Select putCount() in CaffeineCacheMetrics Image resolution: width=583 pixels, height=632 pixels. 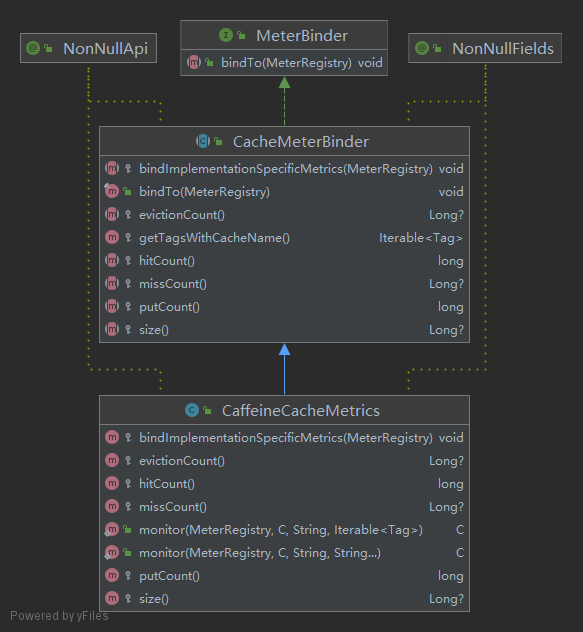point(284,575)
